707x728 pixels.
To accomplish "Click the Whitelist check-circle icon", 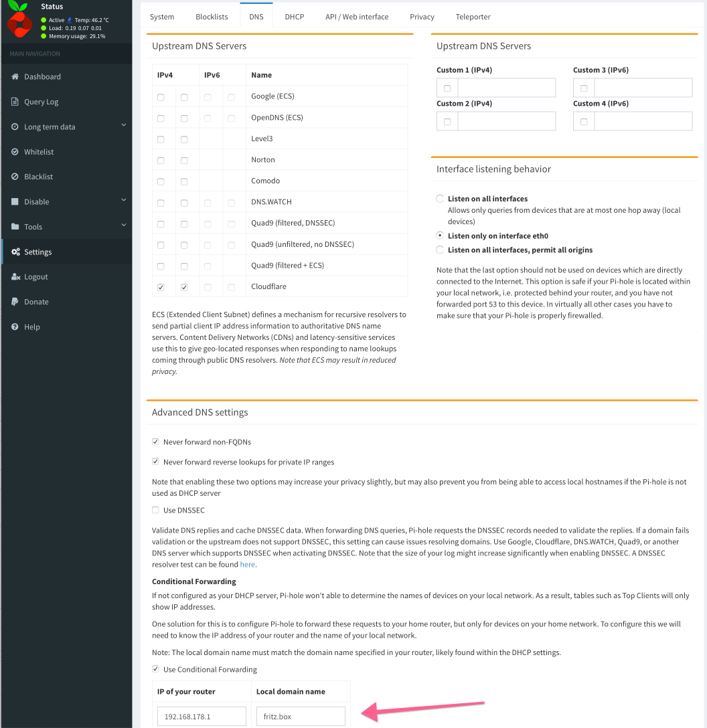I will coord(15,152).
